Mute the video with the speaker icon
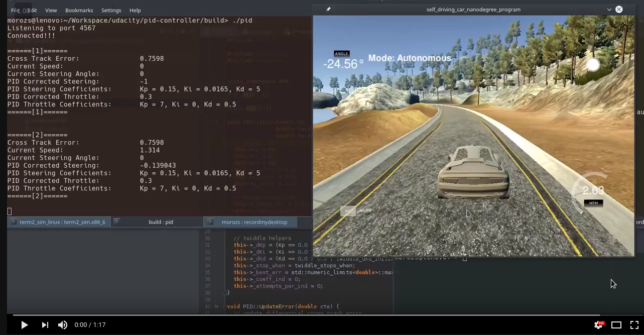Viewport: 644px width, 335px height. click(x=63, y=325)
